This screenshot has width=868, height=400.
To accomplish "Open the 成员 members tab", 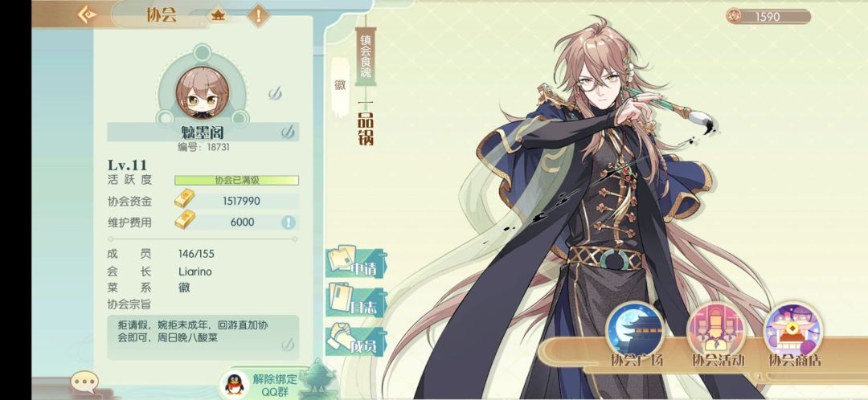I will [357, 340].
